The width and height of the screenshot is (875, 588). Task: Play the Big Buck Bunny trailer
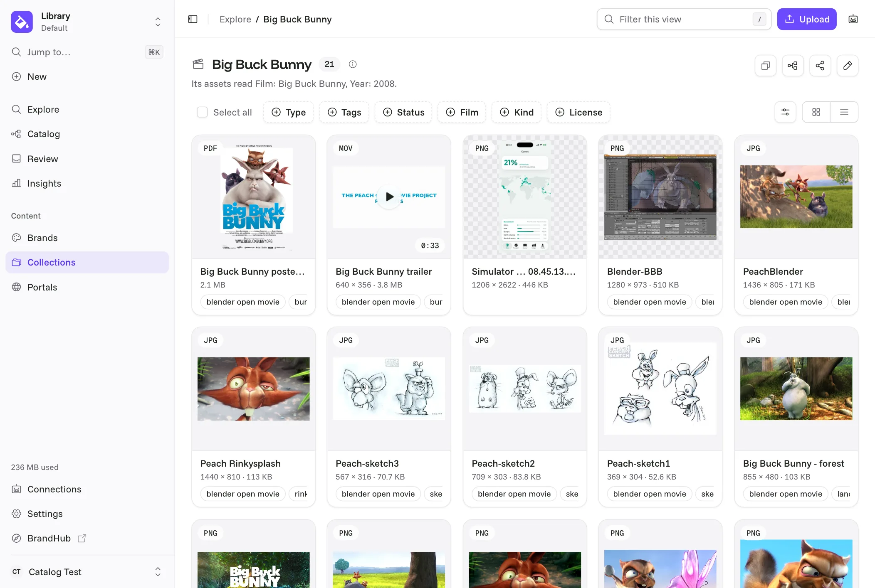[x=389, y=197]
